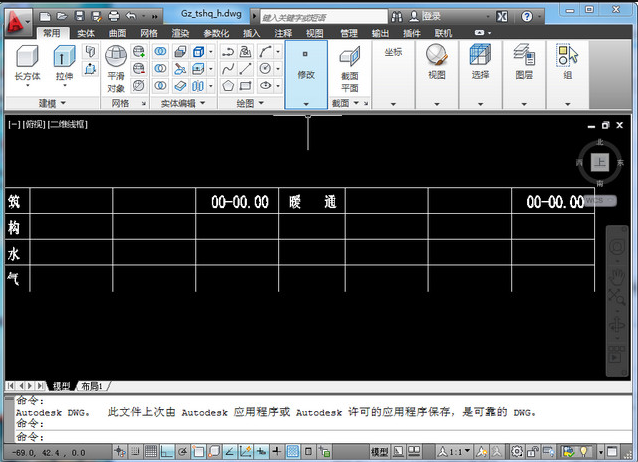The height and width of the screenshot is (462, 638).
Task: Select the Rectangle draw tool
Action: (x=245, y=85)
